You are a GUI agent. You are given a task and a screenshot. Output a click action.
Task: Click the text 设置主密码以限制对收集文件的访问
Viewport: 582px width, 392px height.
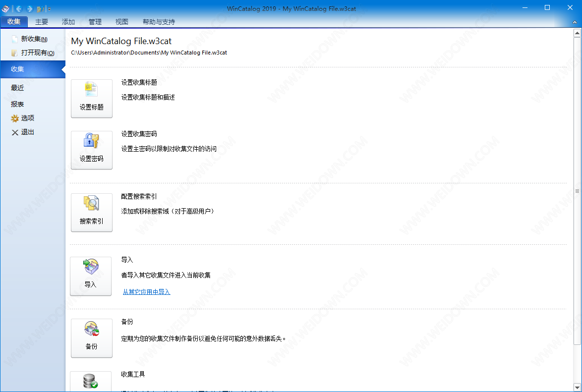(x=169, y=149)
